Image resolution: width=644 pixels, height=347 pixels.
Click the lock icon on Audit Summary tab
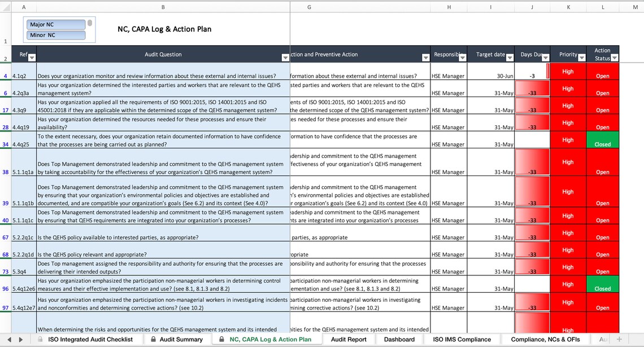coord(153,340)
